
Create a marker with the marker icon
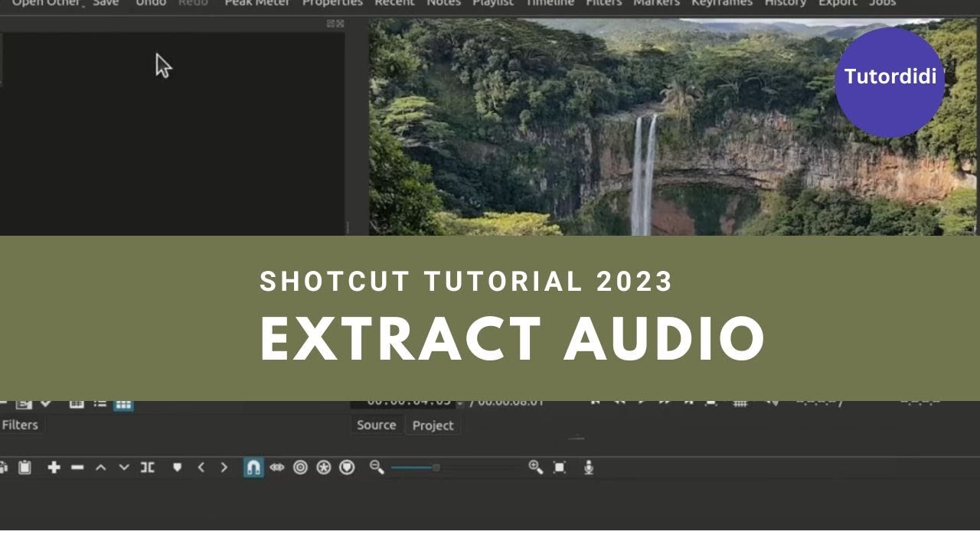tap(177, 467)
